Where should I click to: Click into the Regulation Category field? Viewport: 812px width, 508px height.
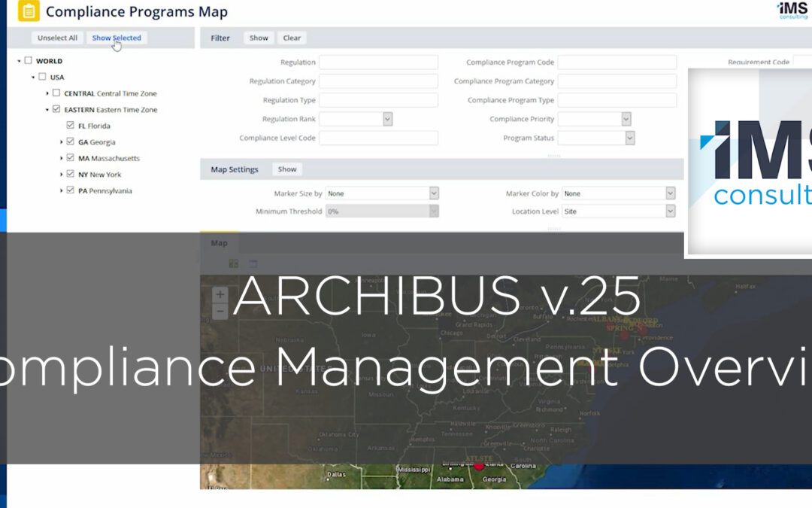pyautogui.click(x=378, y=81)
